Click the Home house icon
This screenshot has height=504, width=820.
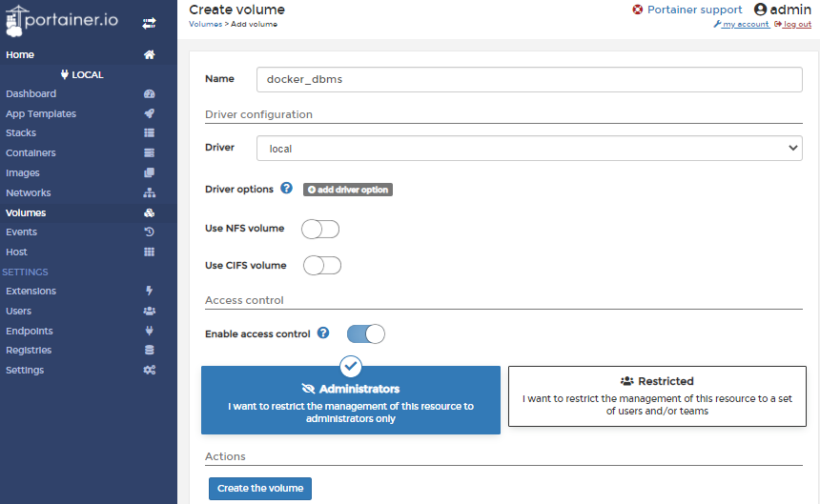149,54
